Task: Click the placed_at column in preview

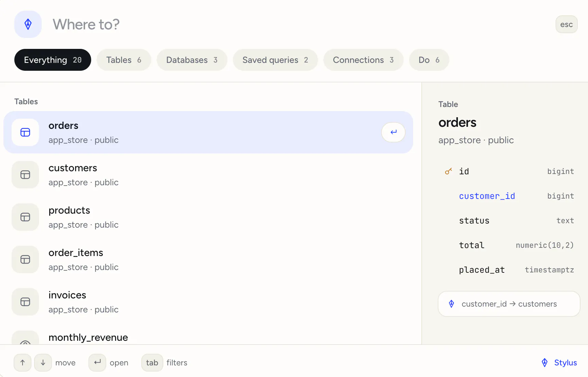Action: pos(509,270)
